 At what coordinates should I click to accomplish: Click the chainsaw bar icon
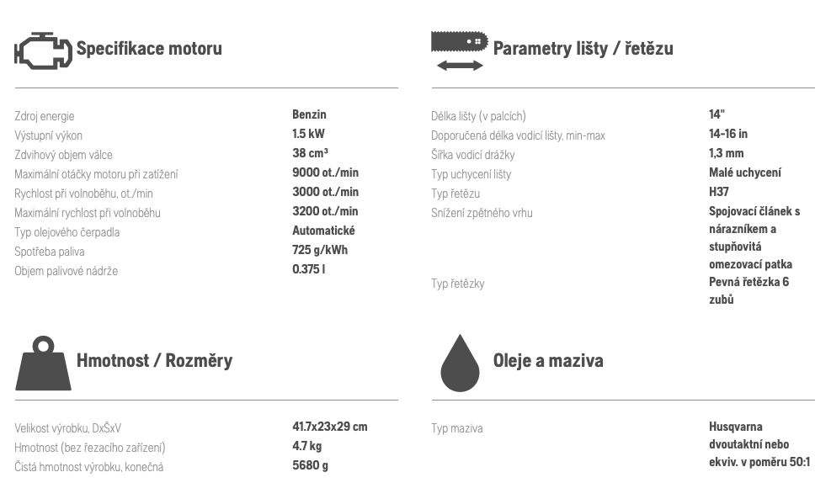click(x=460, y=41)
